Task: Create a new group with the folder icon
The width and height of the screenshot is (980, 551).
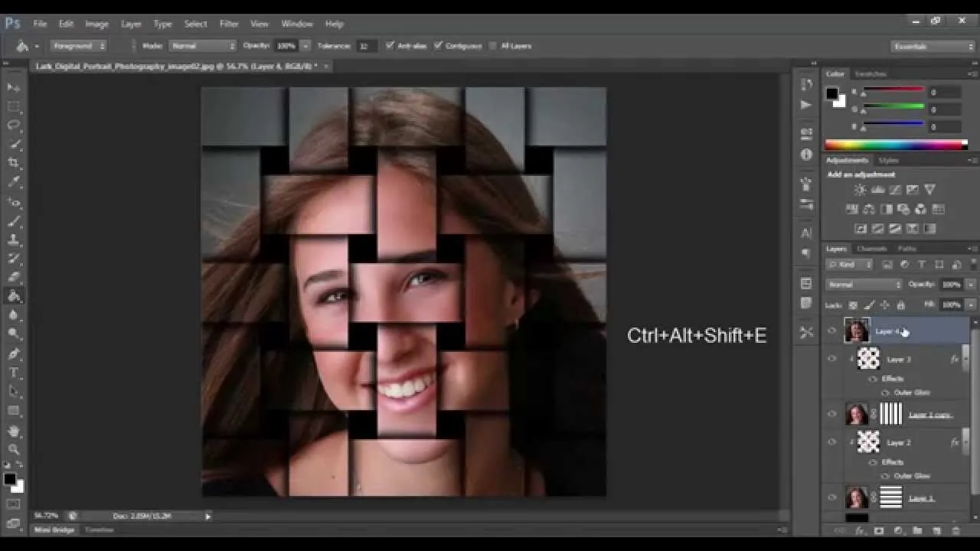Action: (917, 530)
